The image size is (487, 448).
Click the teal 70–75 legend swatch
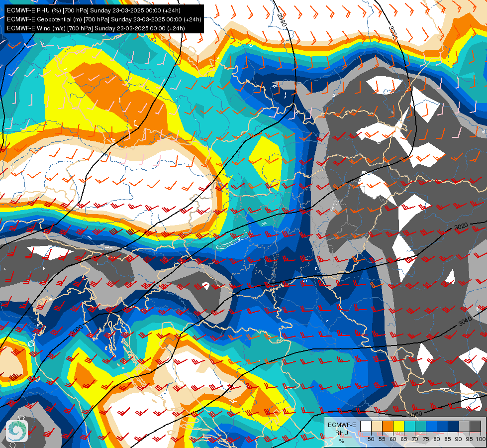pyautogui.click(x=420, y=426)
